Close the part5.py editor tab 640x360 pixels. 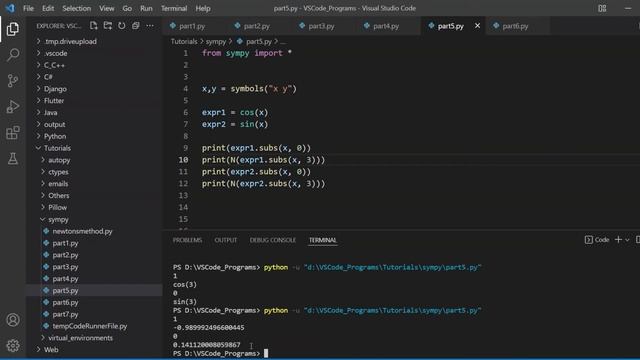[x=477, y=26]
